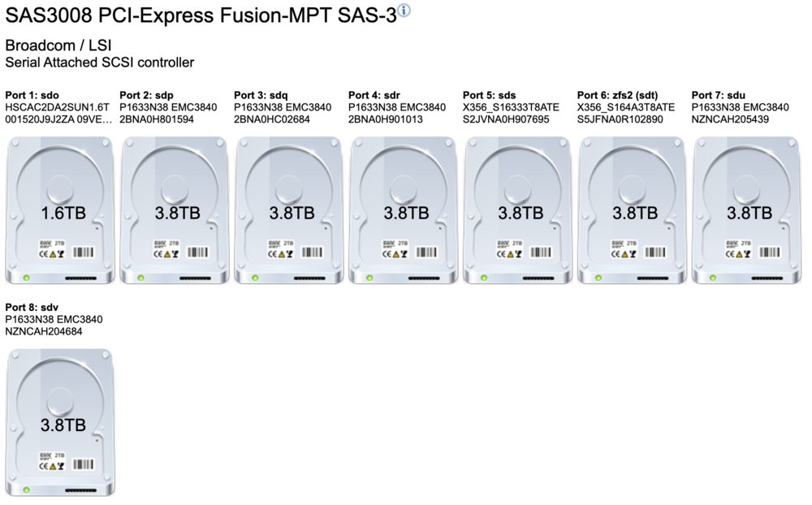812x505 pixels.
Task: Click the 'Port 1: sdo' label
Action: pyautogui.click(x=32, y=95)
